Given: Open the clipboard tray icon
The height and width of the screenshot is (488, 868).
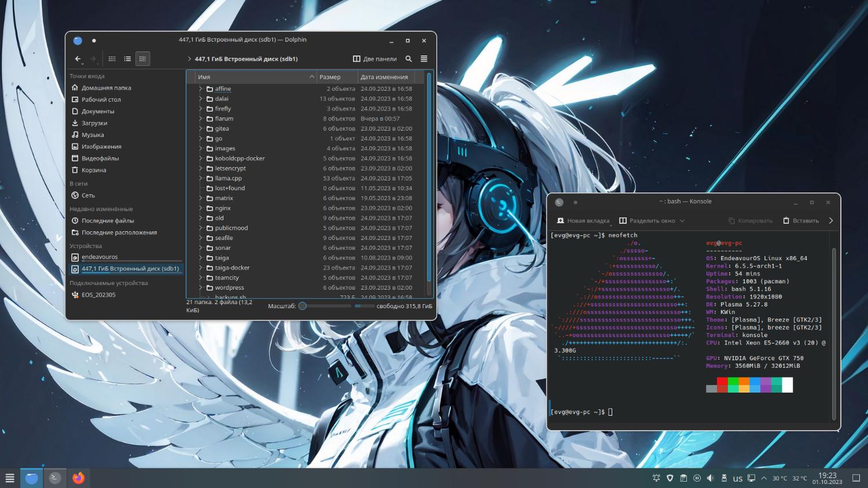Looking at the screenshot, I should tap(683, 478).
